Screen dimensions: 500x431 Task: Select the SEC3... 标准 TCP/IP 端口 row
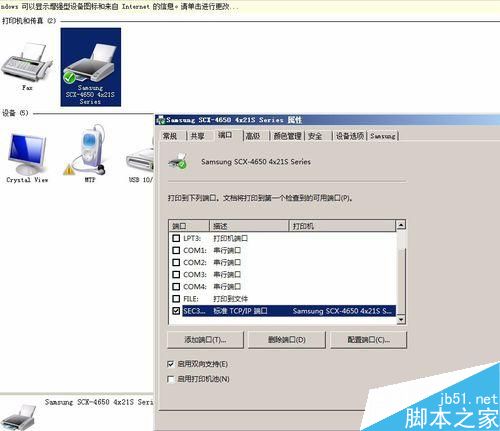click(x=289, y=311)
